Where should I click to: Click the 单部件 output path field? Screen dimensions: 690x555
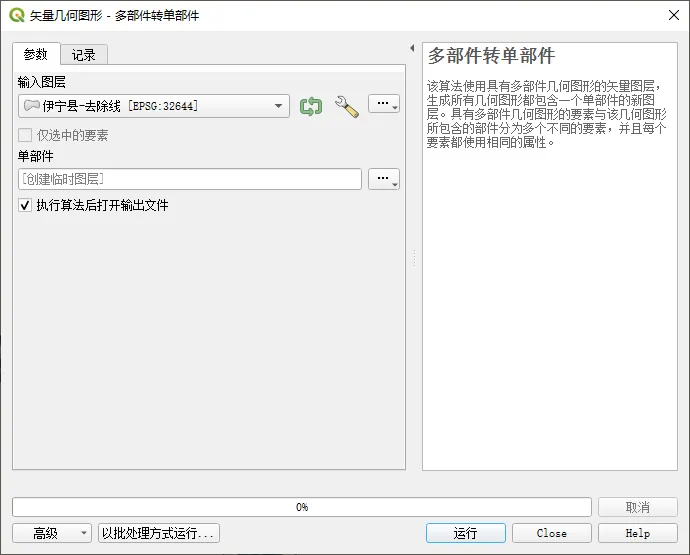pyautogui.click(x=190, y=179)
